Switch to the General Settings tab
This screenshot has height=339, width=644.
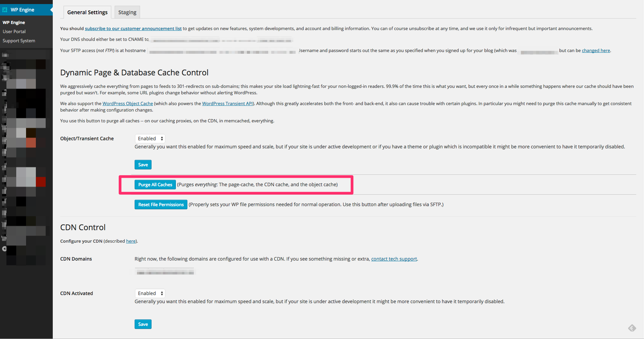pos(87,13)
